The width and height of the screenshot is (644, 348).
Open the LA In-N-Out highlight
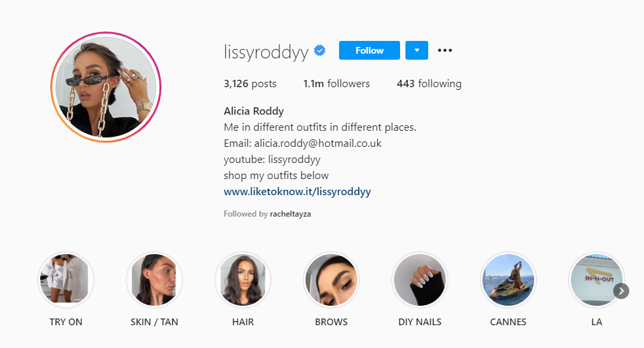click(596, 280)
